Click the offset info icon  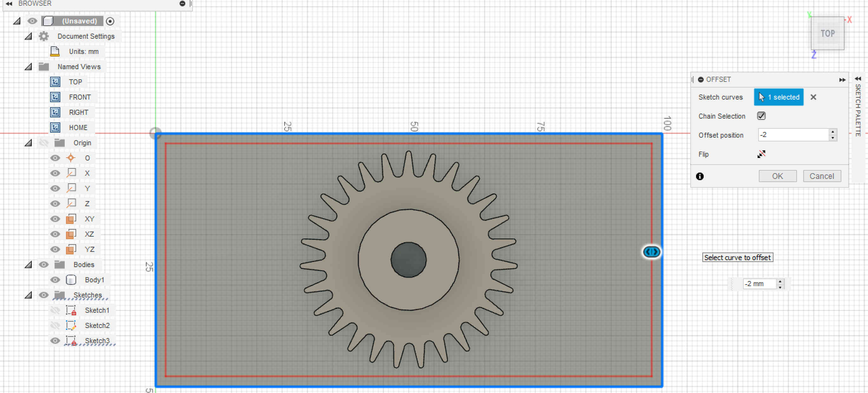tap(700, 176)
